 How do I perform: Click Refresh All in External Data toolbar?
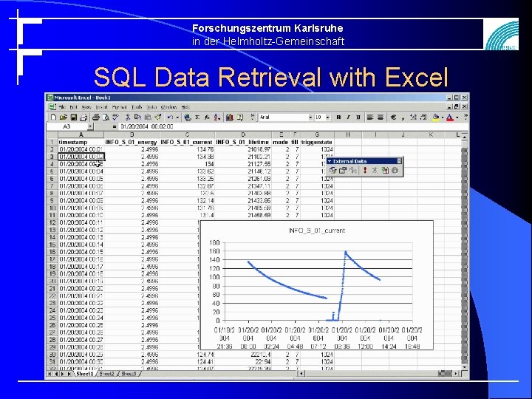pyautogui.click(x=385, y=171)
